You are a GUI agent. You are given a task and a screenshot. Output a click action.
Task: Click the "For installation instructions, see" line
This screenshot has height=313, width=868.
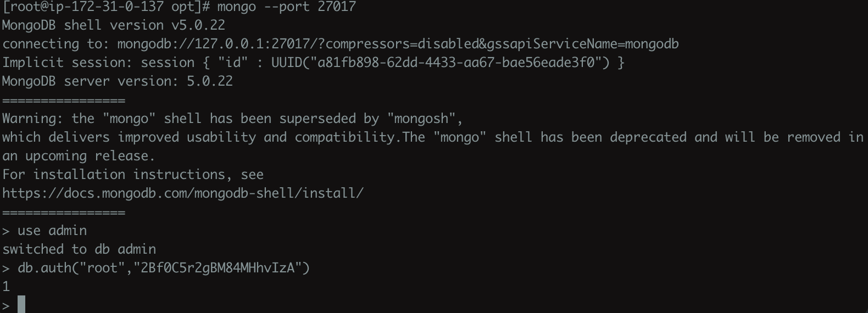(x=132, y=175)
